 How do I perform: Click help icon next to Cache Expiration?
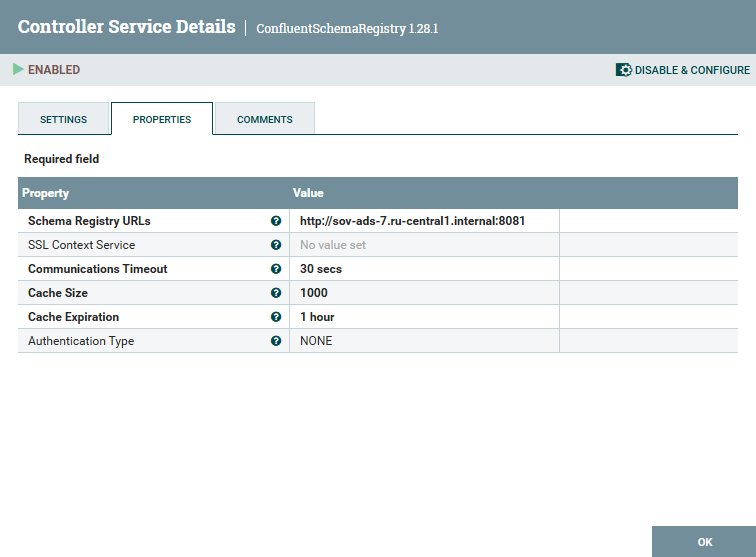point(276,317)
